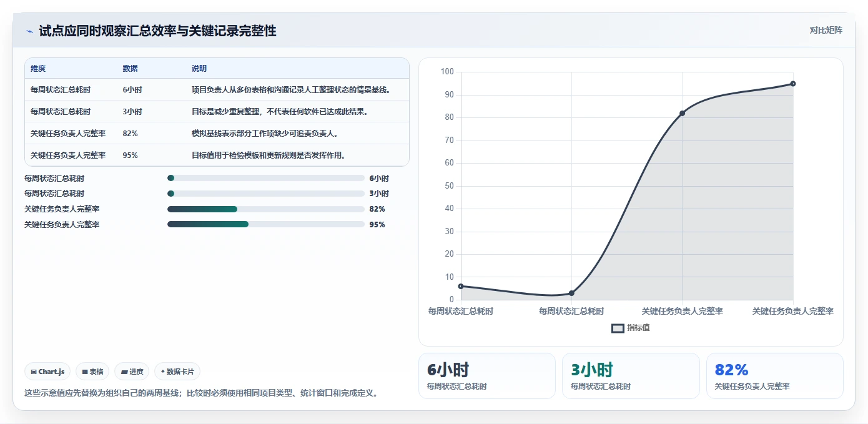
Task: Toggle the 指标值 legend swatch
Action: click(x=618, y=328)
